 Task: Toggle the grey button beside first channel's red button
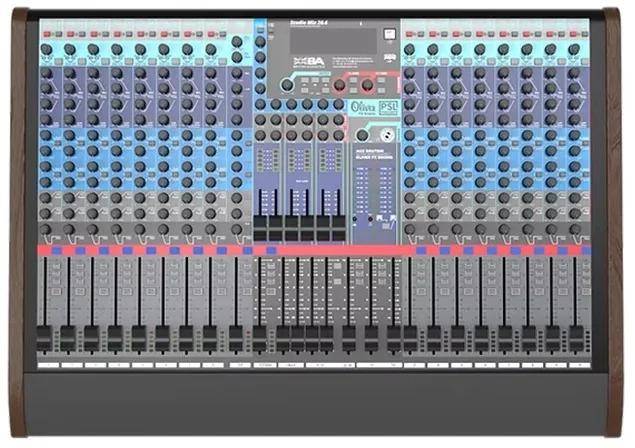58,34
